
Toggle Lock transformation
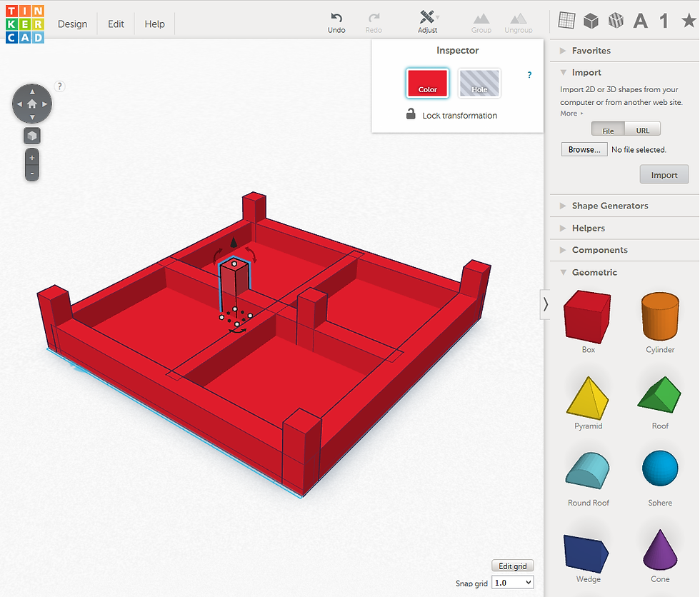click(451, 115)
